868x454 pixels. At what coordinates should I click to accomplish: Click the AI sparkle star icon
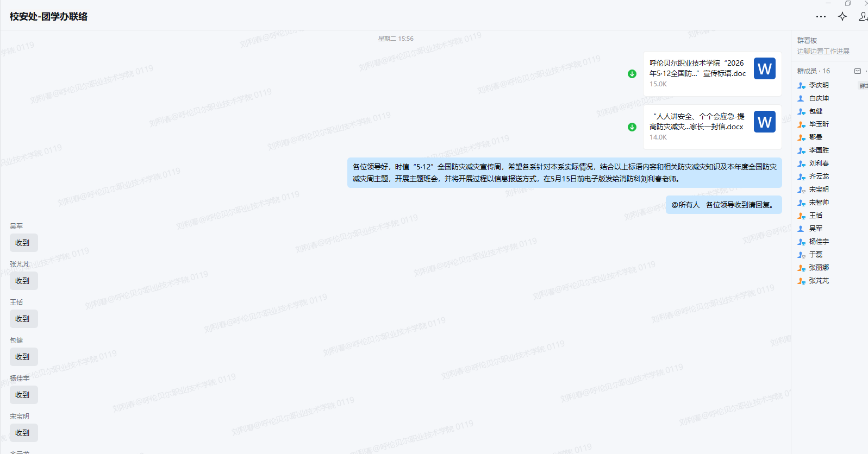point(842,16)
